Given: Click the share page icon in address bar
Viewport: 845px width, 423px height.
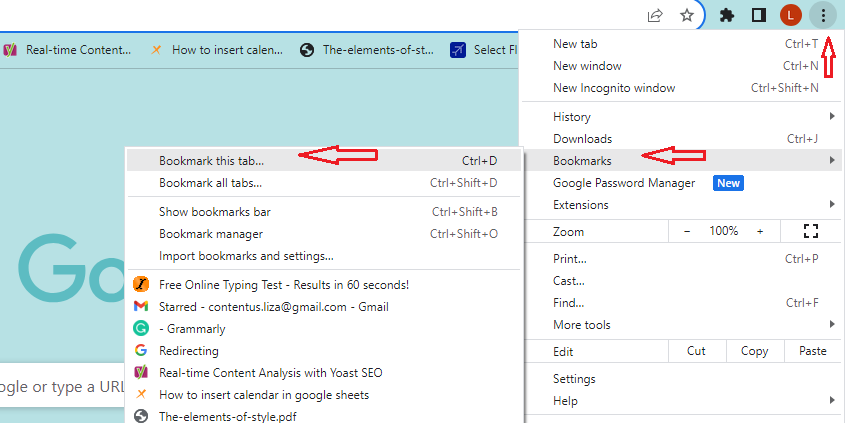Looking at the screenshot, I should tap(655, 15).
